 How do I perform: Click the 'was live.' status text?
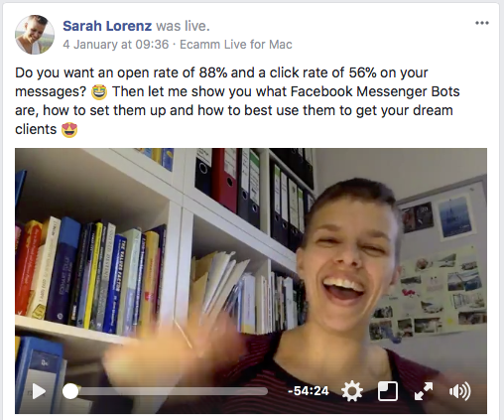[x=183, y=26]
